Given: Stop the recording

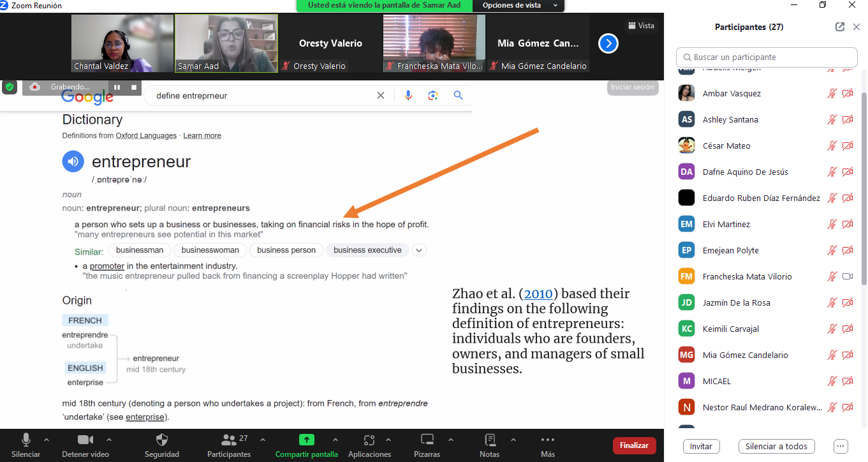Looking at the screenshot, I should coord(134,87).
